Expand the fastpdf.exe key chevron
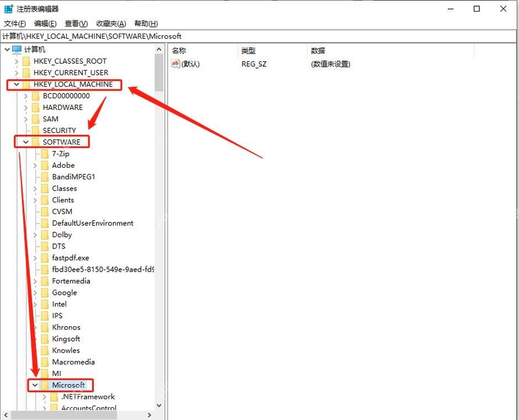The width and height of the screenshot is (519, 420). [35, 258]
